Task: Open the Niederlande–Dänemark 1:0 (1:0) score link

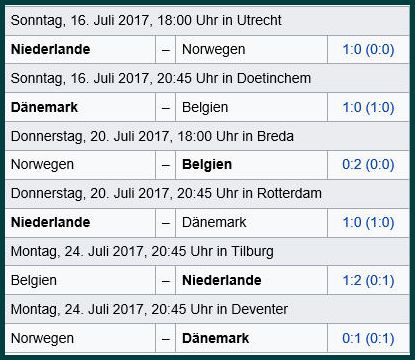Action: point(368,222)
